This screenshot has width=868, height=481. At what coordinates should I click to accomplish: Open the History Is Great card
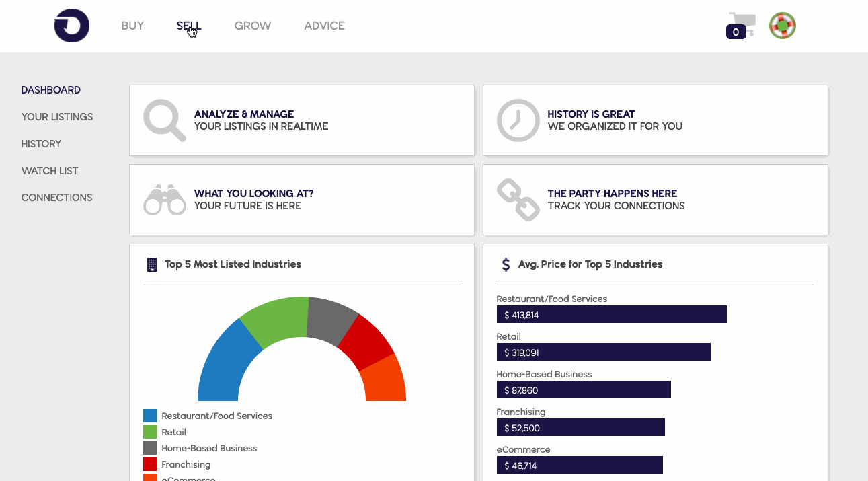(656, 120)
